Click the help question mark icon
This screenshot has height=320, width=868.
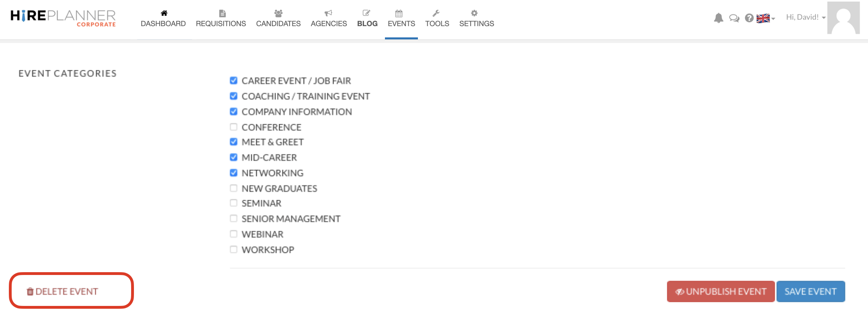point(749,18)
